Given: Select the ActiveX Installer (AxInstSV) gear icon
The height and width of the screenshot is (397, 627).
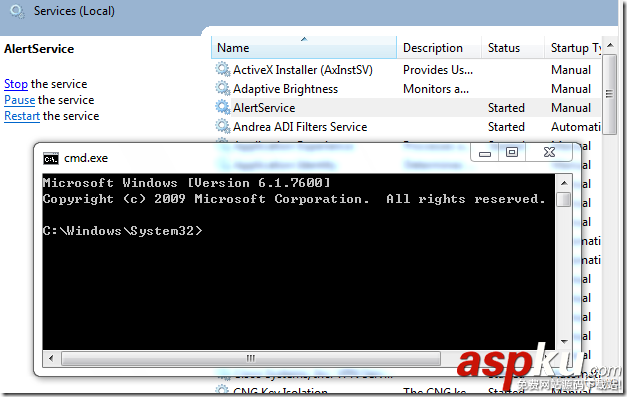Looking at the screenshot, I should coord(222,69).
